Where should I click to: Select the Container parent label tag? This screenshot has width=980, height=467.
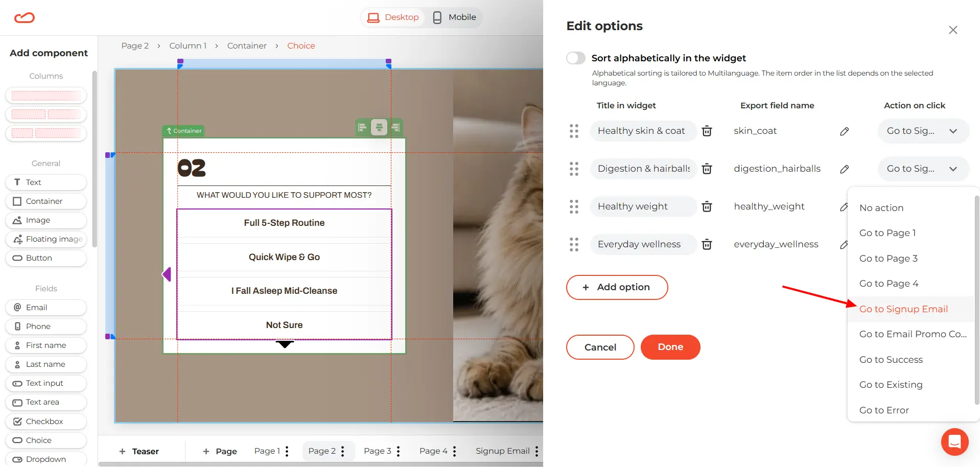pyautogui.click(x=183, y=131)
